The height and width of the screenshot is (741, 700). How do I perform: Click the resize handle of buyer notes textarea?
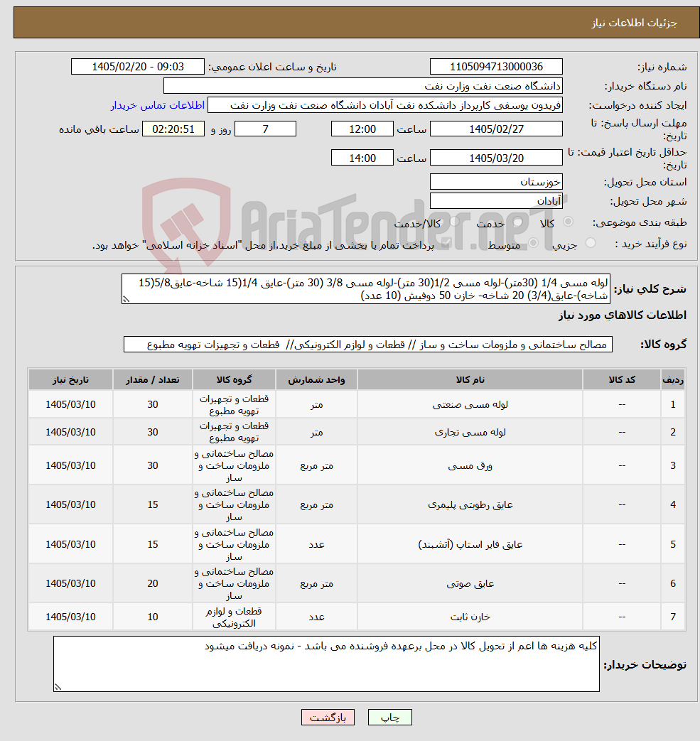[58, 687]
